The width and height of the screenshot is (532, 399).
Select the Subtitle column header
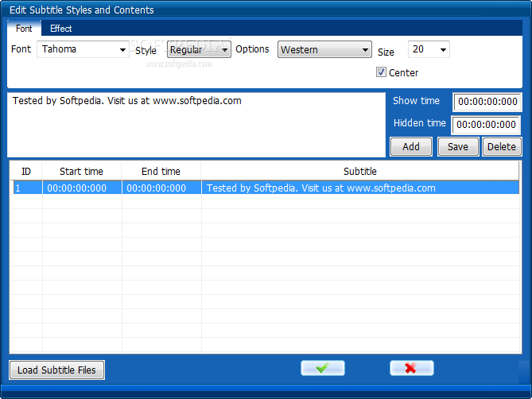[360, 171]
